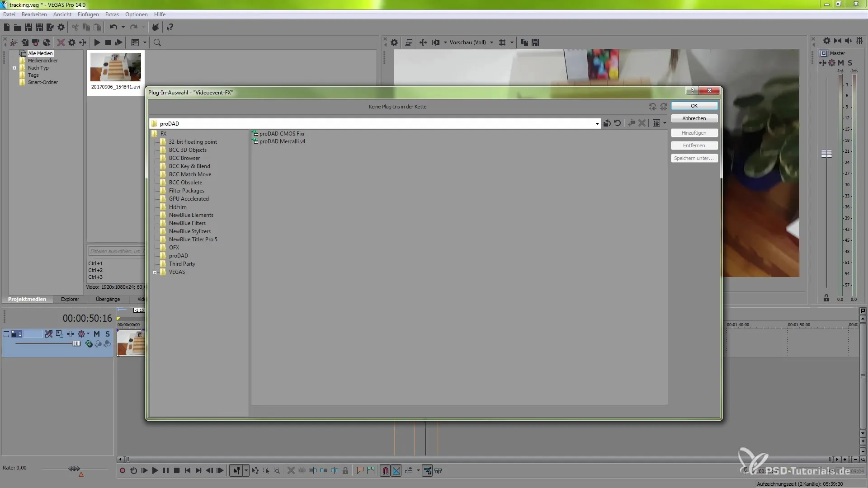
Task: Select the Smart-Ordner media bin
Action: (42, 82)
